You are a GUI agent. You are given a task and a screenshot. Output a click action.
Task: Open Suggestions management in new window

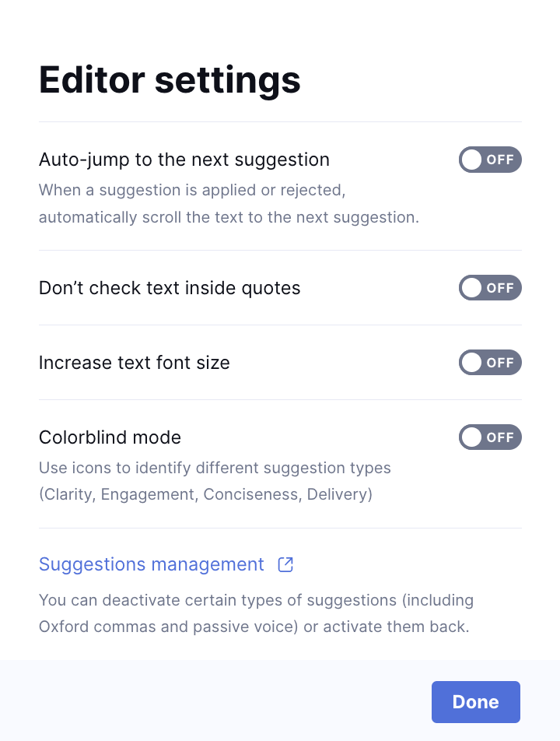(x=151, y=564)
